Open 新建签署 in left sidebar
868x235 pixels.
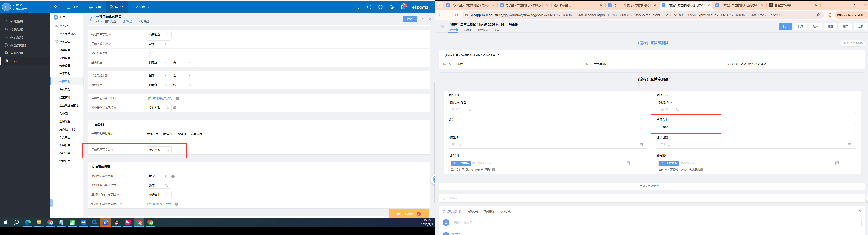tap(17, 21)
